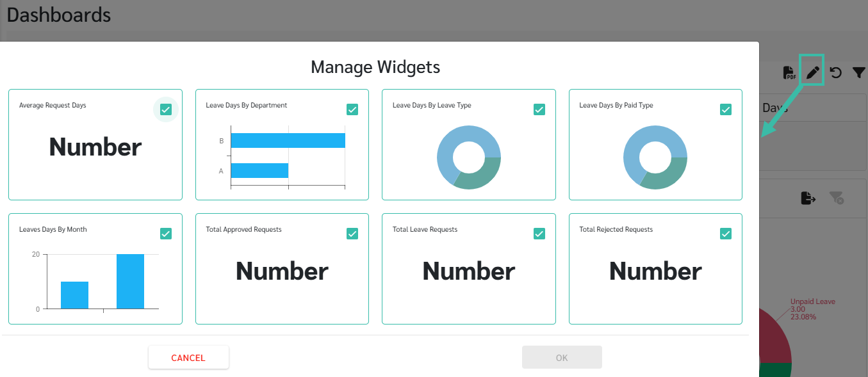Uncheck Leaves Days By Month checkbox
The width and height of the screenshot is (868, 377).
166,234
